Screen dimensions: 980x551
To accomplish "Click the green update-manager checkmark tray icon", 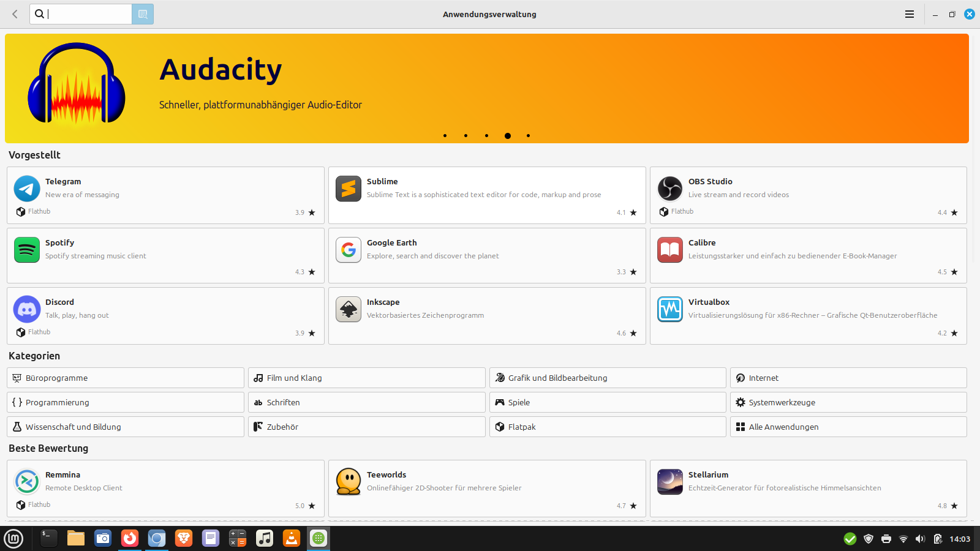I will point(850,539).
